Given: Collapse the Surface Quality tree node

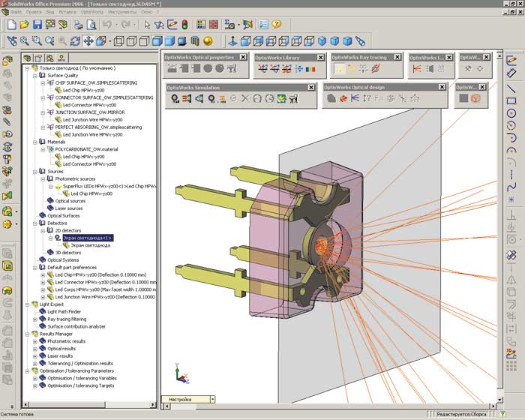Looking at the screenshot, I should click(34, 75).
